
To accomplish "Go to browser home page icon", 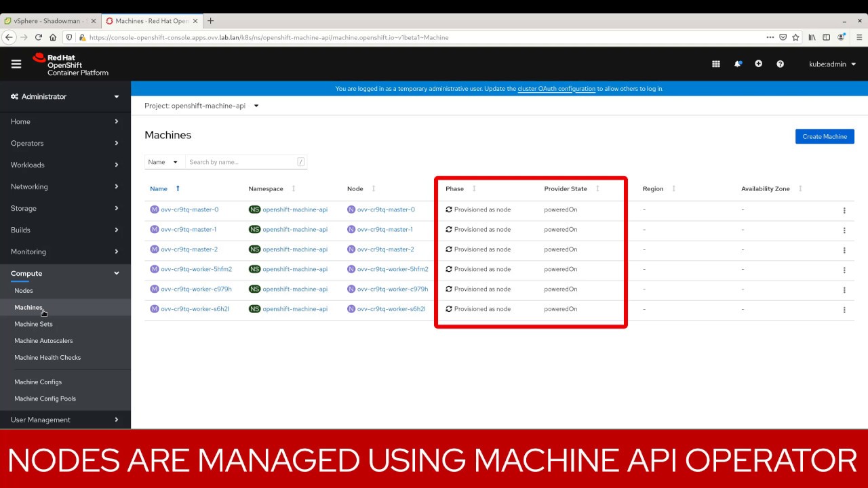I will pos(52,37).
